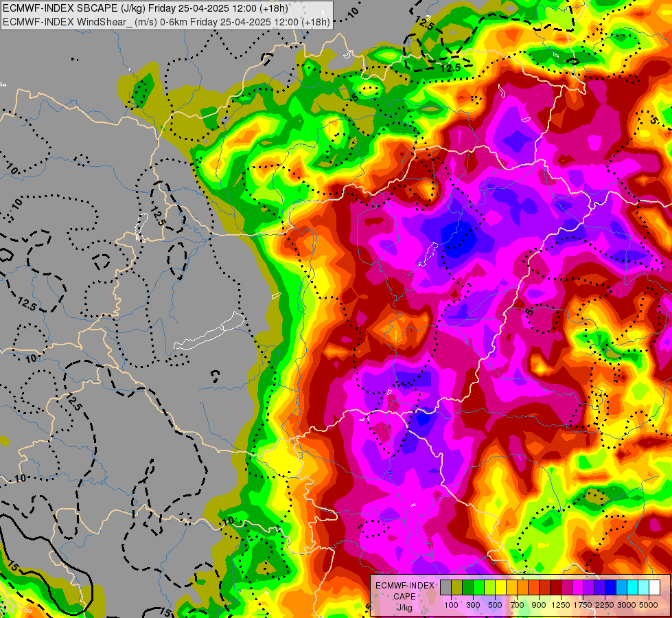Click the 300 value in the legend scale
This screenshot has width=672, height=618.
(x=473, y=605)
